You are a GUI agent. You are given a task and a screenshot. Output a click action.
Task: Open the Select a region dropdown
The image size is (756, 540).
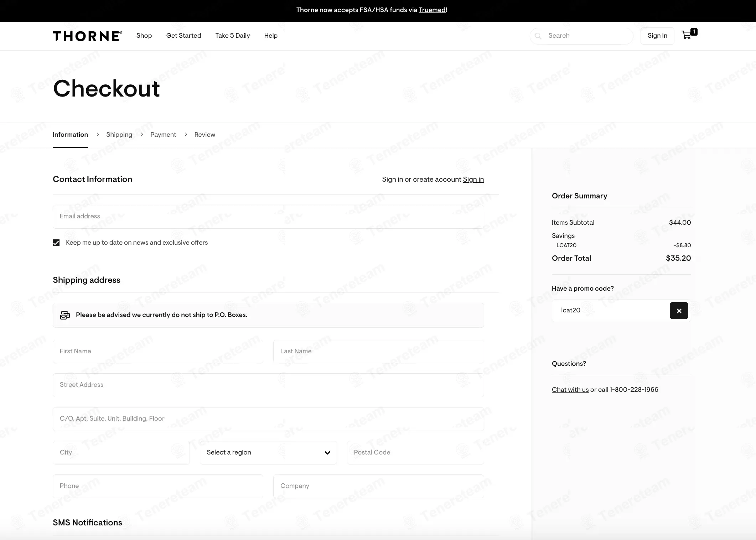click(268, 452)
